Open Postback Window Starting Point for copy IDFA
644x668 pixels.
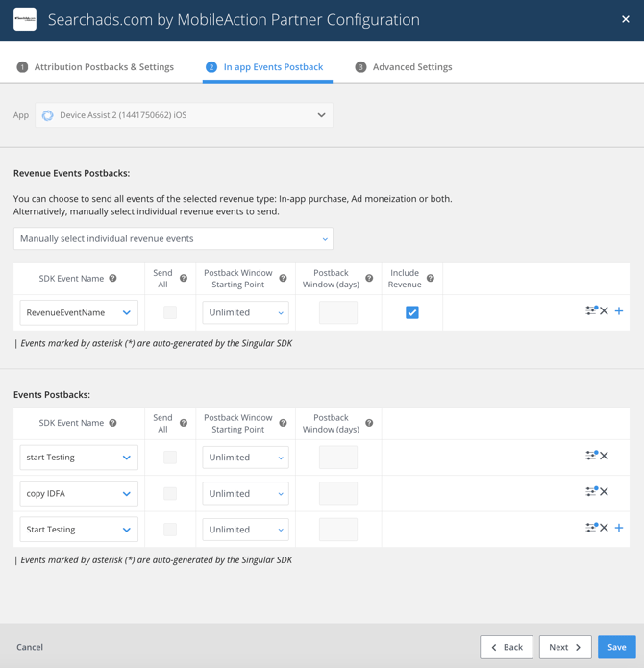click(x=246, y=494)
